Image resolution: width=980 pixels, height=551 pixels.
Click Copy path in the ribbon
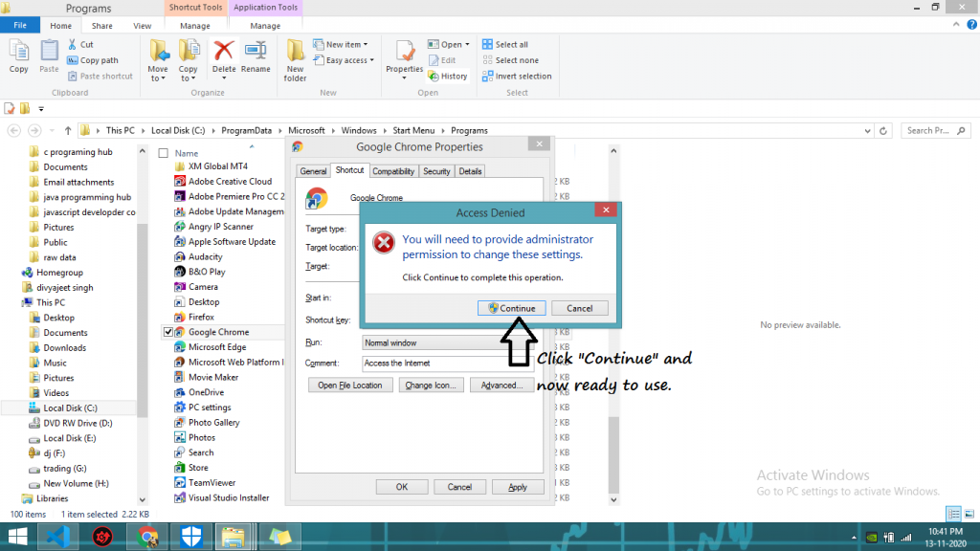pyautogui.click(x=93, y=60)
